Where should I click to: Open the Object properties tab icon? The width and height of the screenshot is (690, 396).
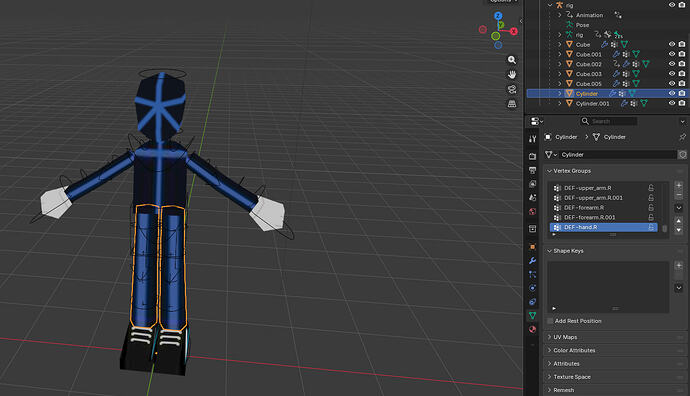pyautogui.click(x=532, y=247)
